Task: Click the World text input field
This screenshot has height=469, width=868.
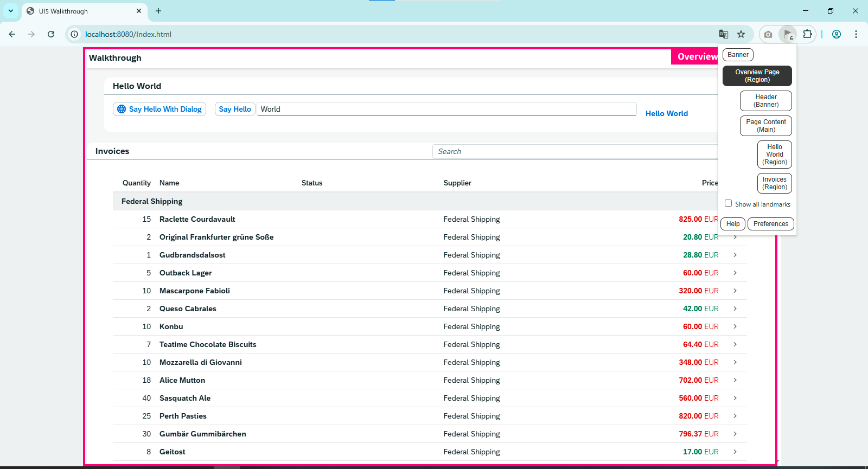Action: coord(446,109)
